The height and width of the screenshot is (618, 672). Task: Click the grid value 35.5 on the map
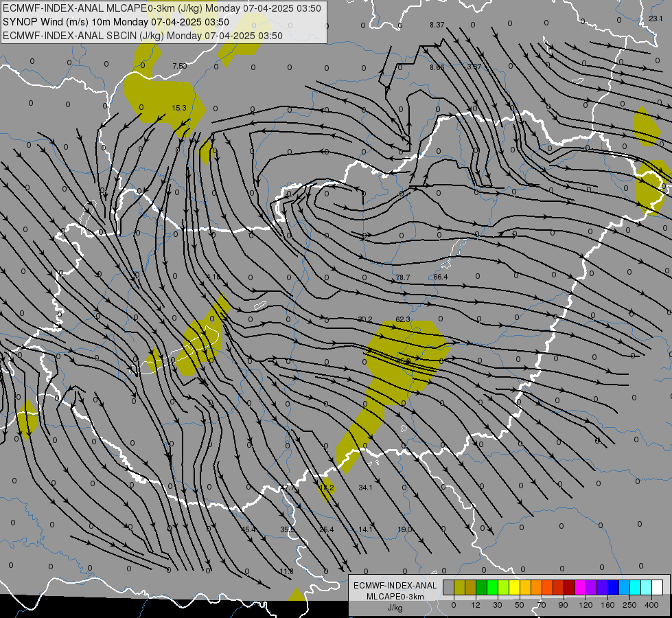288,529
